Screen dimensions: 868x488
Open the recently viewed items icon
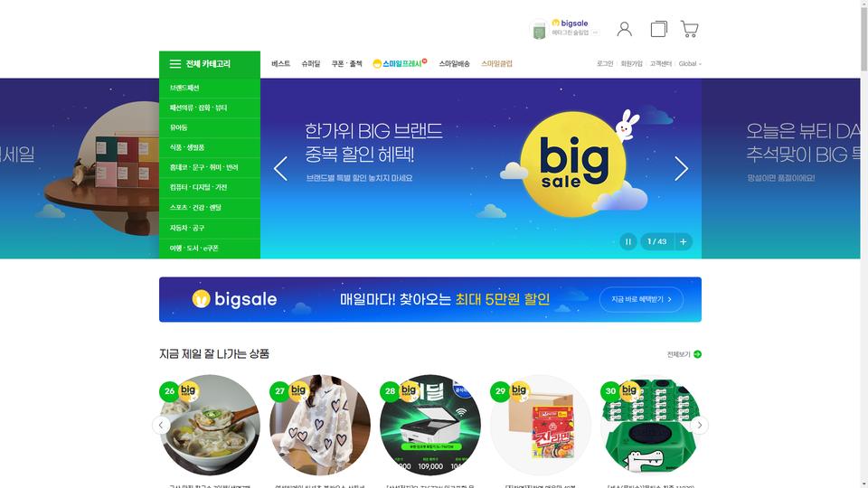[x=659, y=29]
